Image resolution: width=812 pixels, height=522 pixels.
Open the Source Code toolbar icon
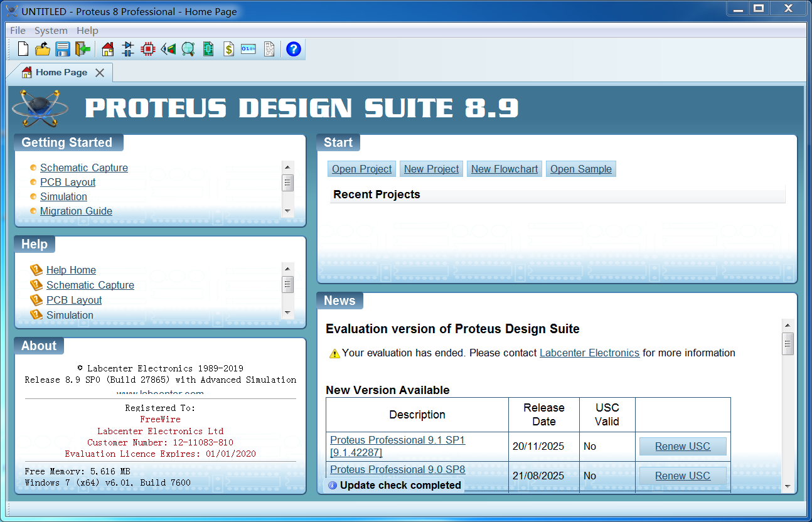tap(248, 49)
